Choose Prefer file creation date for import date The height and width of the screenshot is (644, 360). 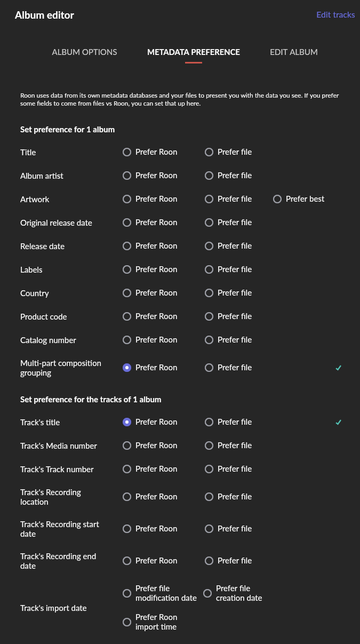coord(207,593)
